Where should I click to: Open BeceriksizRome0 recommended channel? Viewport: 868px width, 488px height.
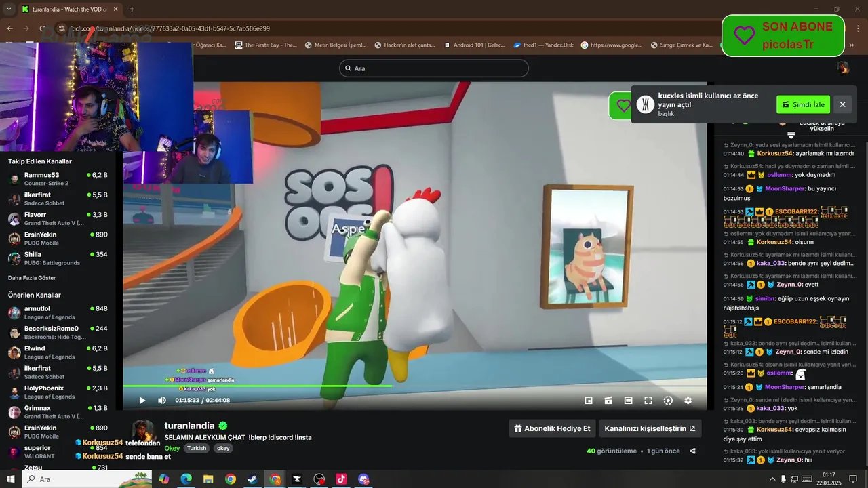click(x=58, y=332)
